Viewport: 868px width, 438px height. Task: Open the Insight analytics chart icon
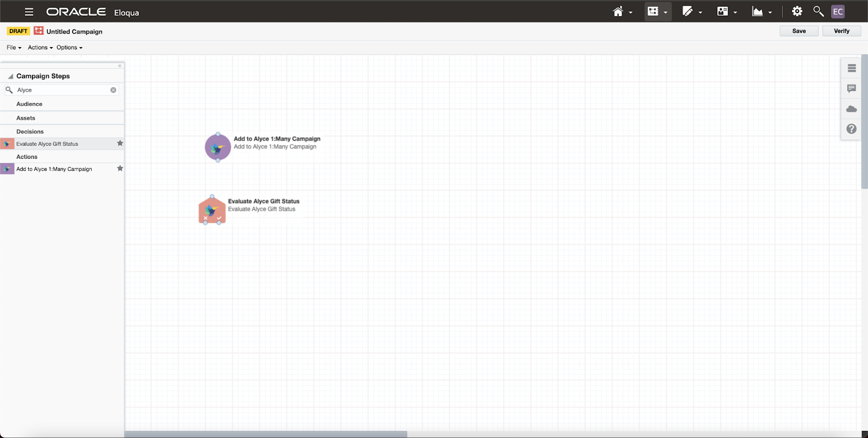tap(757, 11)
